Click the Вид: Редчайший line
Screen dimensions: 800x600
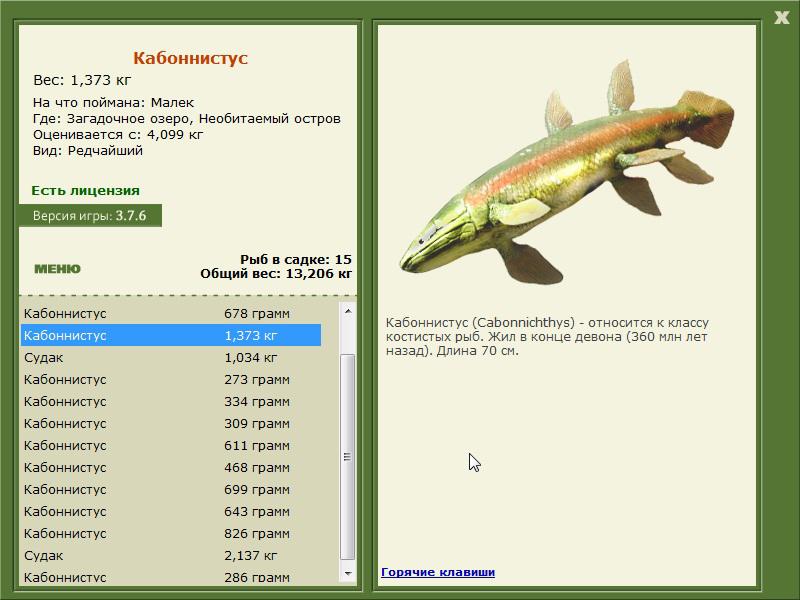click(x=88, y=151)
